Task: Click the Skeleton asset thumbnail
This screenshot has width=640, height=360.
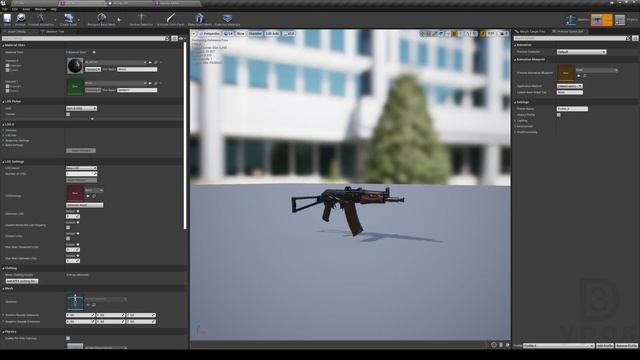Action: tap(75, 302)
